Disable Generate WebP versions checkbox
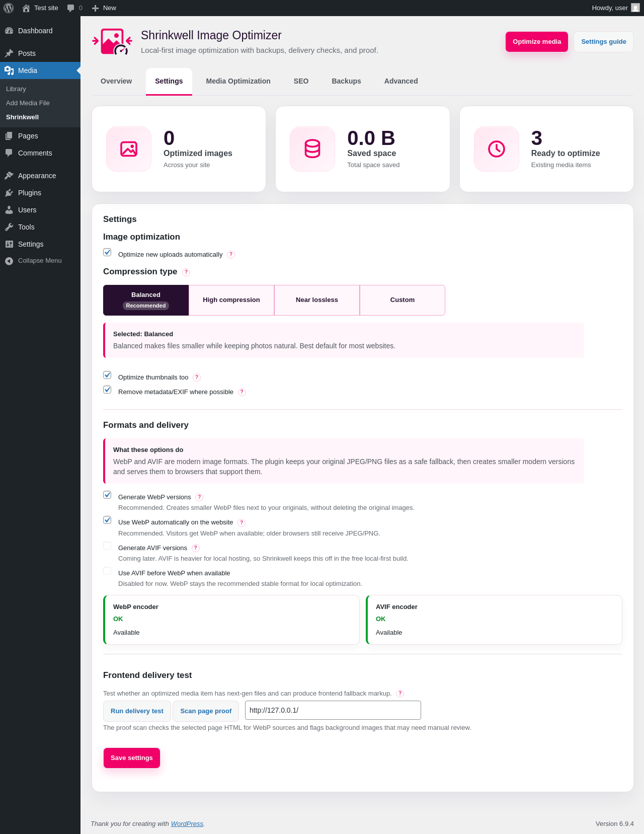 (x=107, y=495)
